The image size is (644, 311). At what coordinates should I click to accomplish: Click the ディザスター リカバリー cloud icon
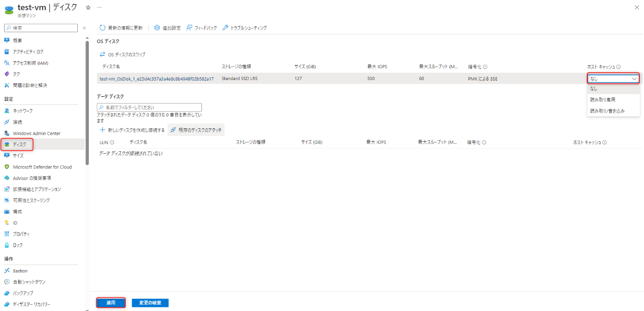(7, 304)
